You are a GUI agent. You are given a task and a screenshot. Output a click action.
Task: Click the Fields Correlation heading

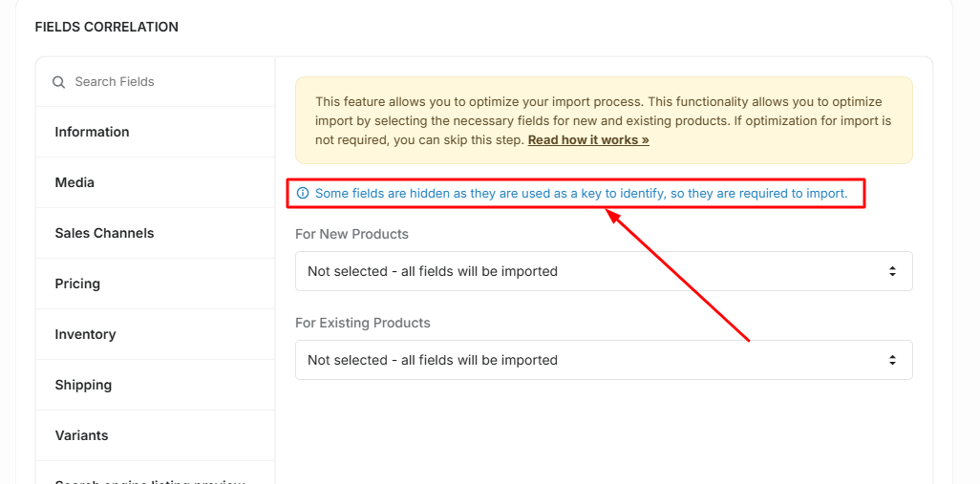click(106, 27)
